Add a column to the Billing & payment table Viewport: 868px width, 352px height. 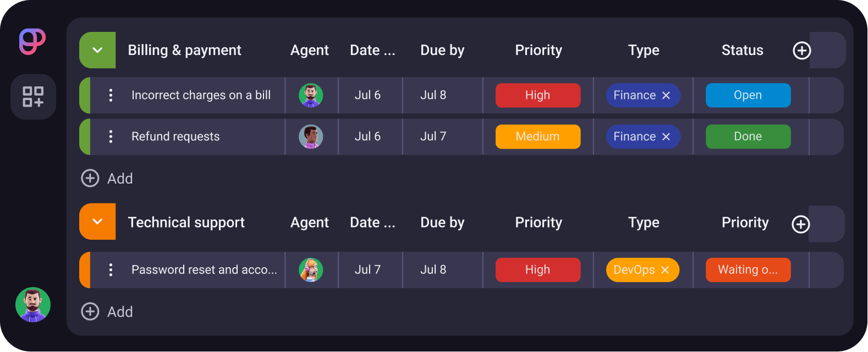[x=801, y=51]
